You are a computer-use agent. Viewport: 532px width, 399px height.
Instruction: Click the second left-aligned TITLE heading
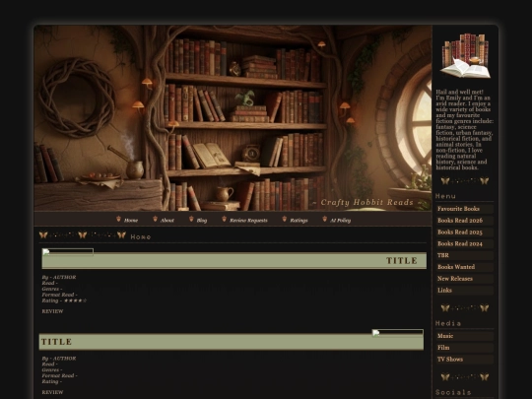click(56, 342)
